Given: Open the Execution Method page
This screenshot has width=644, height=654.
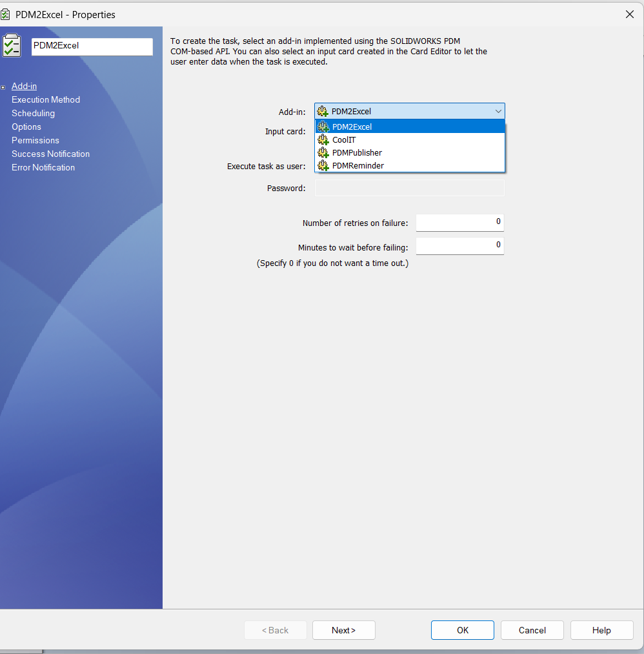Looking at the screenshot, I should 45,99.
